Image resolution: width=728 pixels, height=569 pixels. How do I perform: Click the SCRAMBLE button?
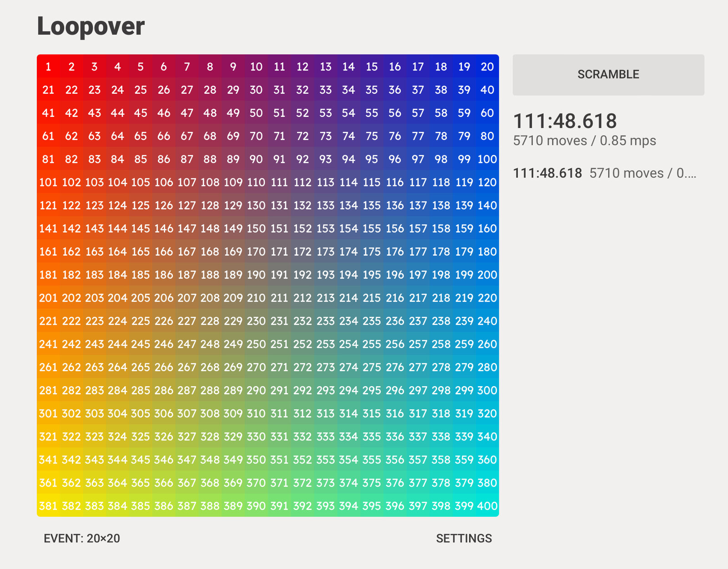[608, 75]
